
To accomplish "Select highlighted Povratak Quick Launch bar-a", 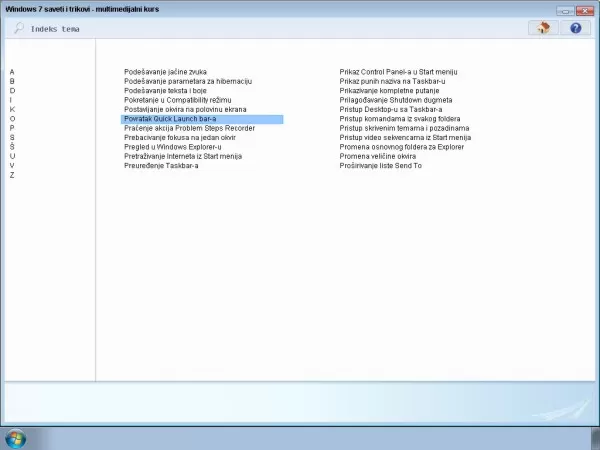I will click(x=202, y=119).
